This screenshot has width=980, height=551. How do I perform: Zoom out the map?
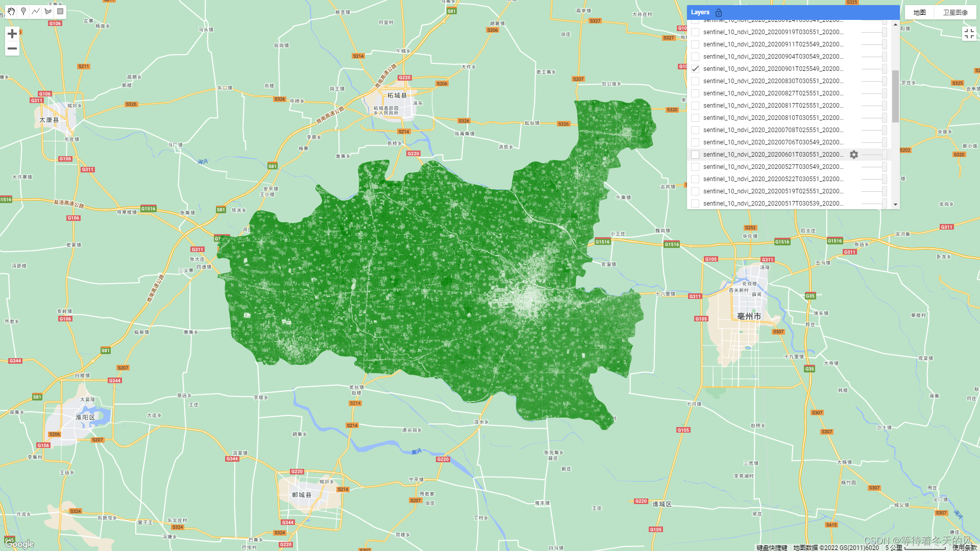coord(12,48)
